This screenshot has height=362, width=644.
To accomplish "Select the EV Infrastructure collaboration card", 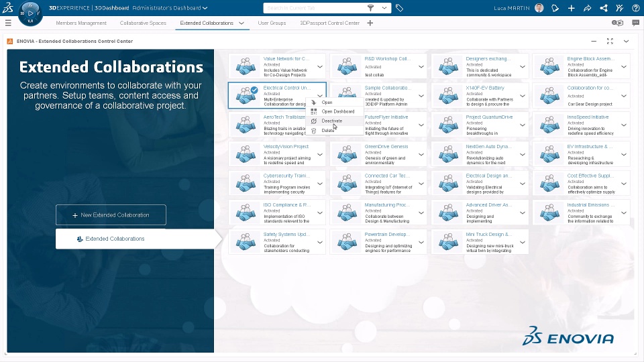I will [581, 154].
